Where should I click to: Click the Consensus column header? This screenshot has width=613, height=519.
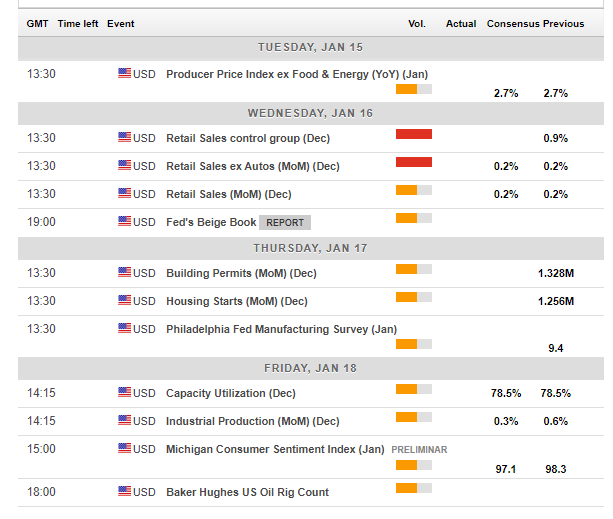[x=513, y=24]
